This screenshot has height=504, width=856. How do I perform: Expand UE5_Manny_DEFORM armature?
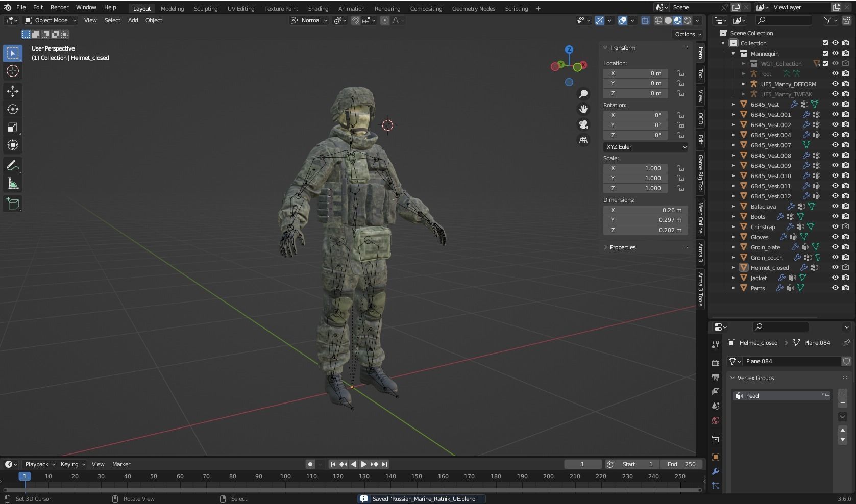tap(744, 84)
